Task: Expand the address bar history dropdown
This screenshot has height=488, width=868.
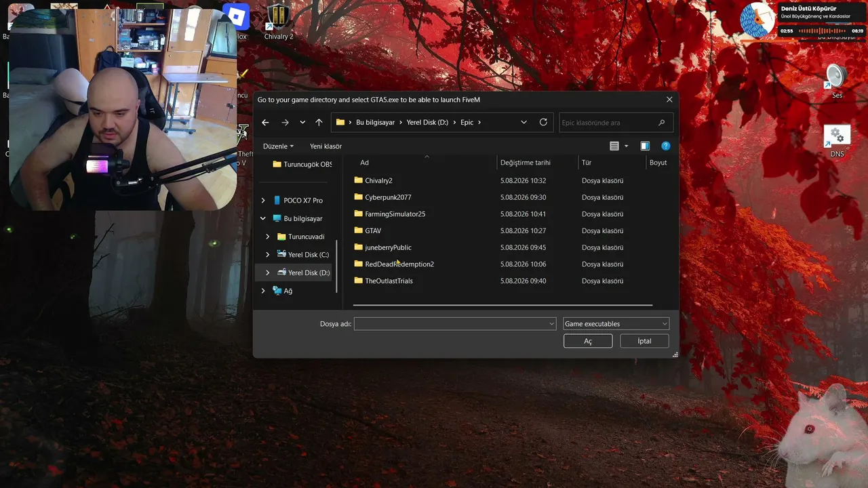Action: point(524,123)
